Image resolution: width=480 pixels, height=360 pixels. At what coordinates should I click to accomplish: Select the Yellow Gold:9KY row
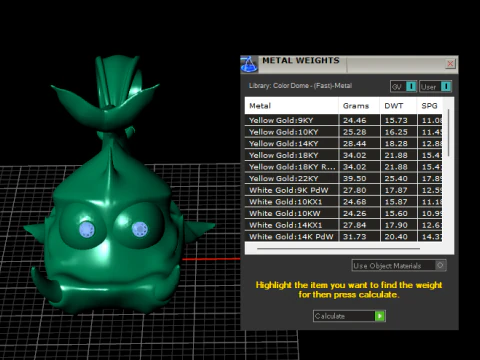pos(344,120)
